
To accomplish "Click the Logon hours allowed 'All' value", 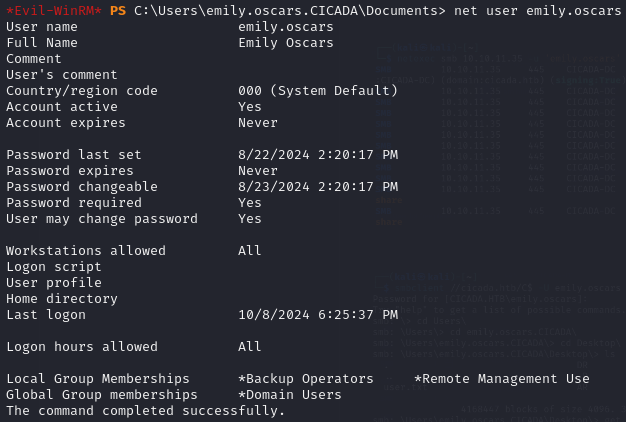I will coord(250,347).
